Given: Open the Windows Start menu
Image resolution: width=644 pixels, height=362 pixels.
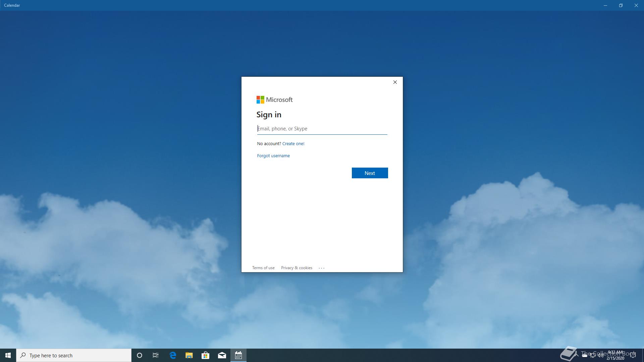Looking at the screenshot, I should tap(8, 355).
